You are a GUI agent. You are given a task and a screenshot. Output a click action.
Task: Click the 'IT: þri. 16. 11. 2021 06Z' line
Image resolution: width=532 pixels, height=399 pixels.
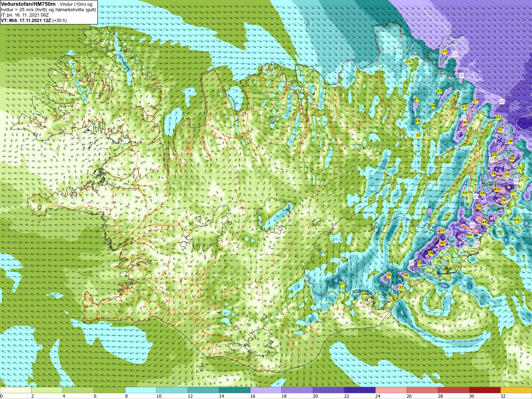[x=25, y=15]
